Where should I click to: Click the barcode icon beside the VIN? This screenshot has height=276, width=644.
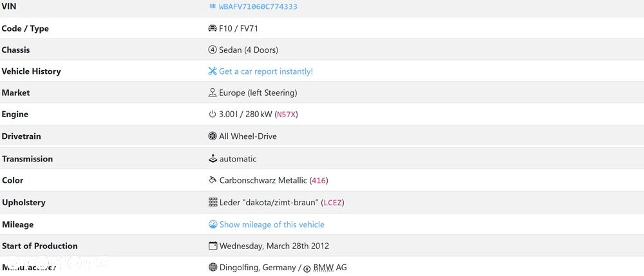point(213,6)
